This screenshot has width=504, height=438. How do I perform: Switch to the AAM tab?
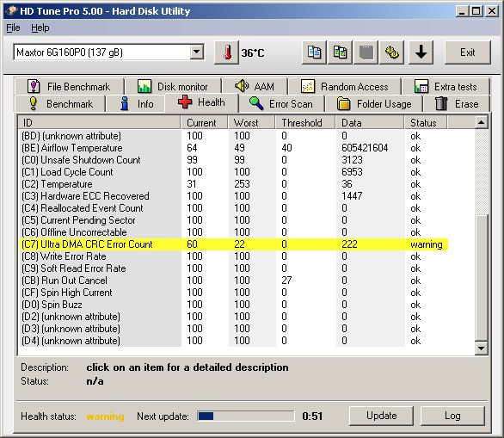click(255, 87)
